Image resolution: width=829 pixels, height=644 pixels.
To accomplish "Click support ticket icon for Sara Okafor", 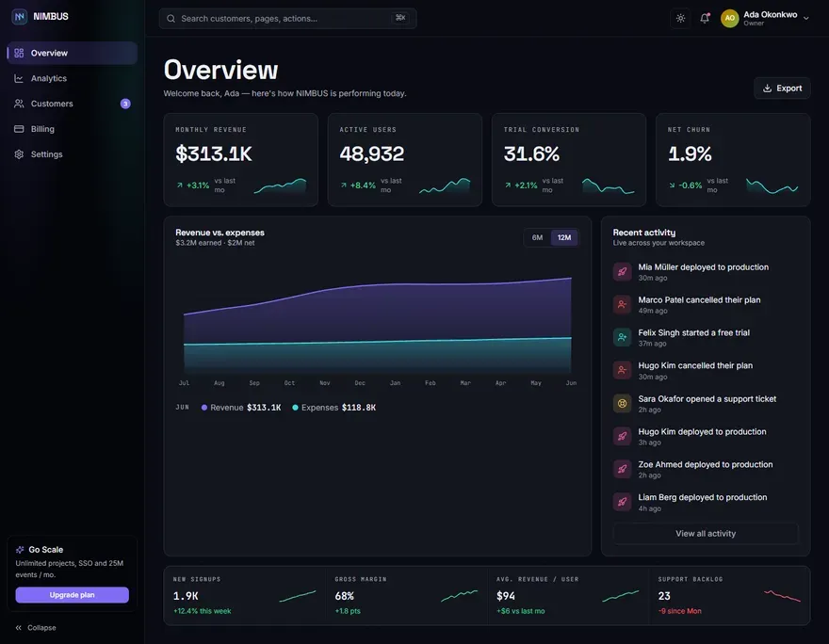I will [x=623, y=404].
